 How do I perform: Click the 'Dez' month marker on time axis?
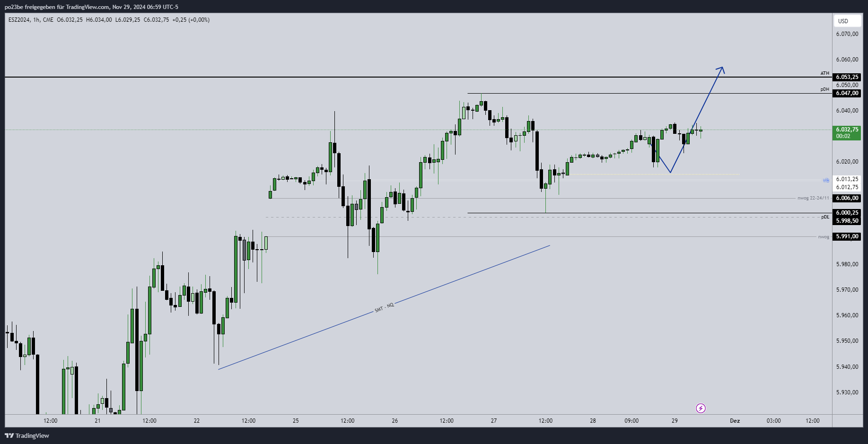point(735,421)
